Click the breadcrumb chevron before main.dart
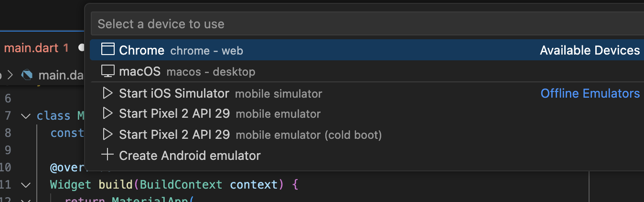The height and width of the screenshot is (202, 644). point(11,75)
